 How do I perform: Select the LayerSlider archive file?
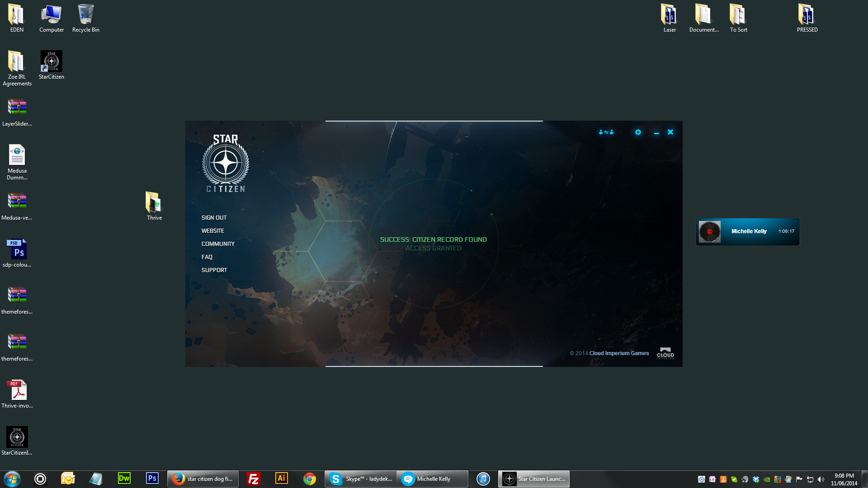tap(17, 113)
